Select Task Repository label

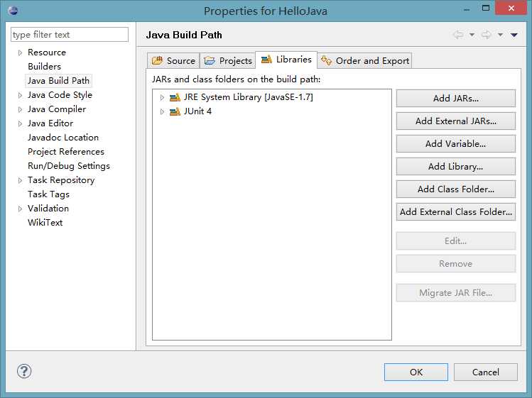(61, 180)
